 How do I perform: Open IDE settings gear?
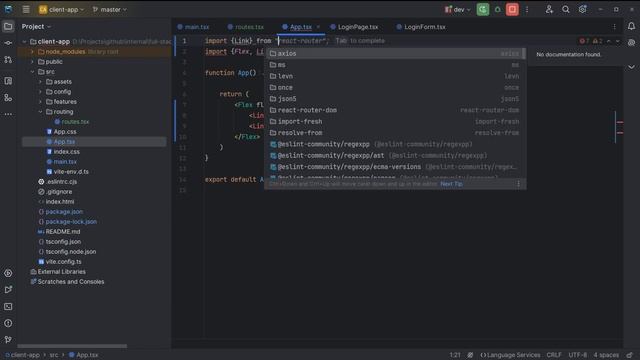[x=582, y=9]
